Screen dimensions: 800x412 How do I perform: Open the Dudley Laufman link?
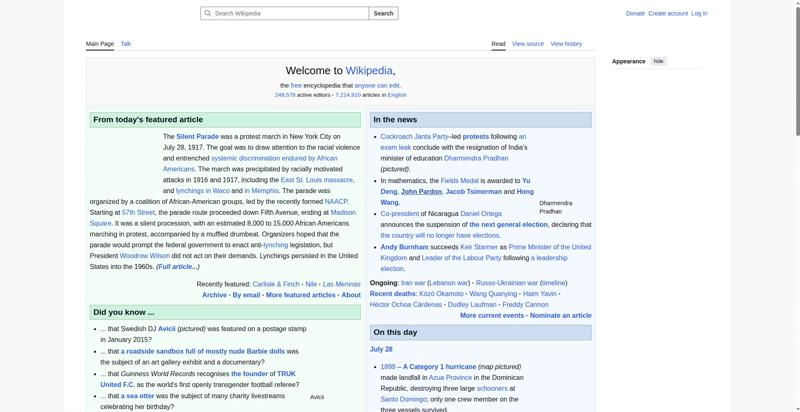coord(472,304)
